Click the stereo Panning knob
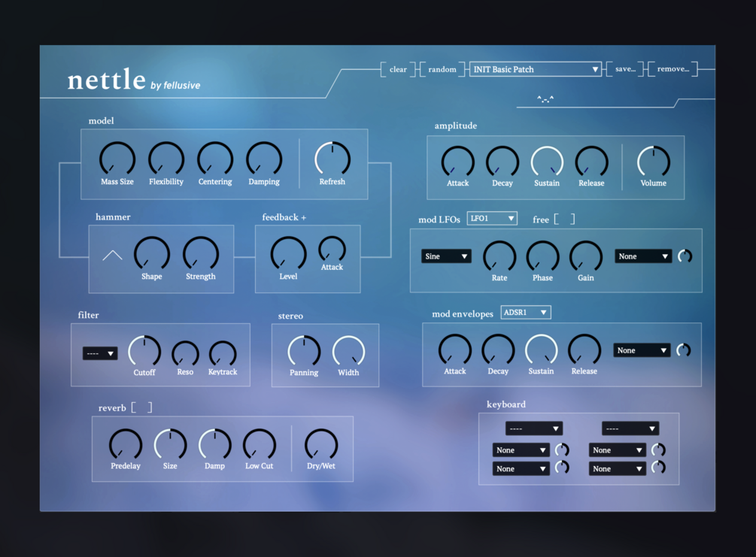Image resolution: width=756 pixels, height=557 pixels. point(304,351)
